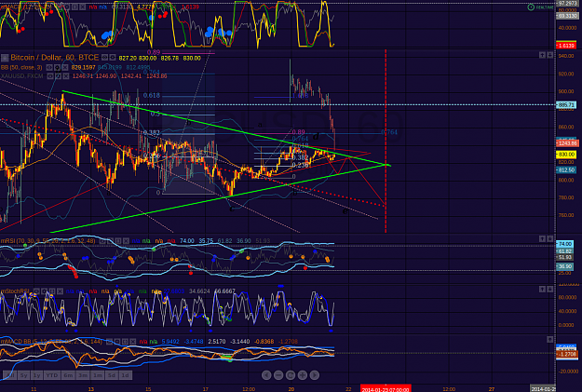The width and height of the screenshot is (582, 392).
Task: Select the All time range
Action: (x=10, y=375)
